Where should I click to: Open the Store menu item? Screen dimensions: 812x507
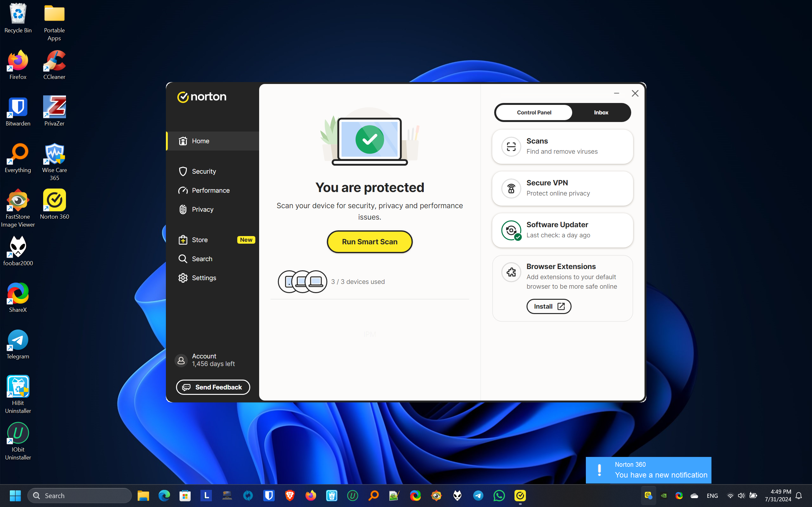click(200, 240)
